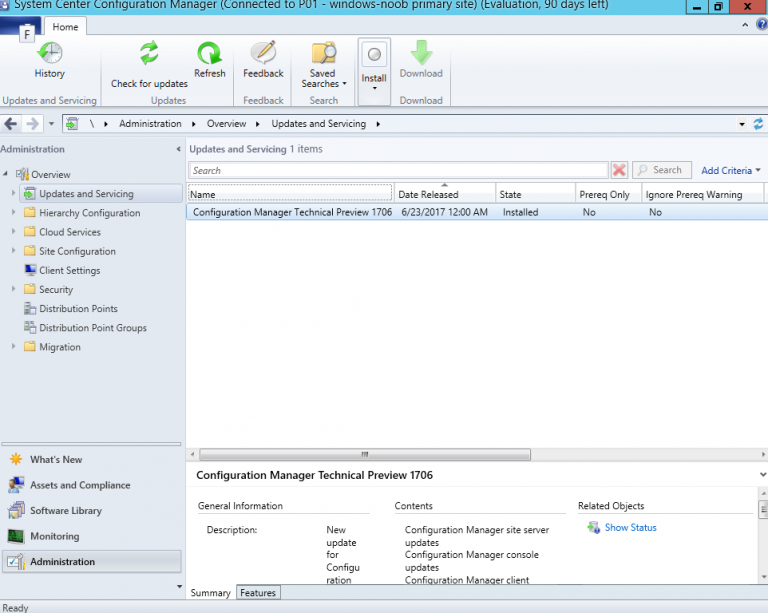
Task: Select Configuration Manager Technical Preview 1706 row
Action: click(x=477, y=212)
